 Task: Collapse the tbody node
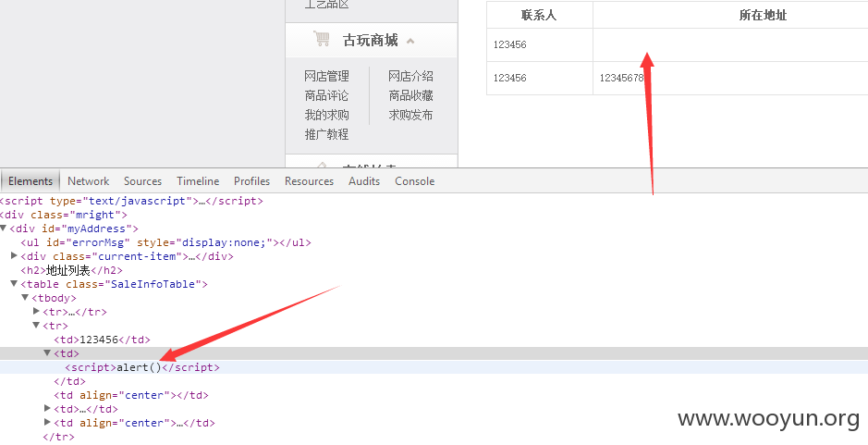(26, 297)
